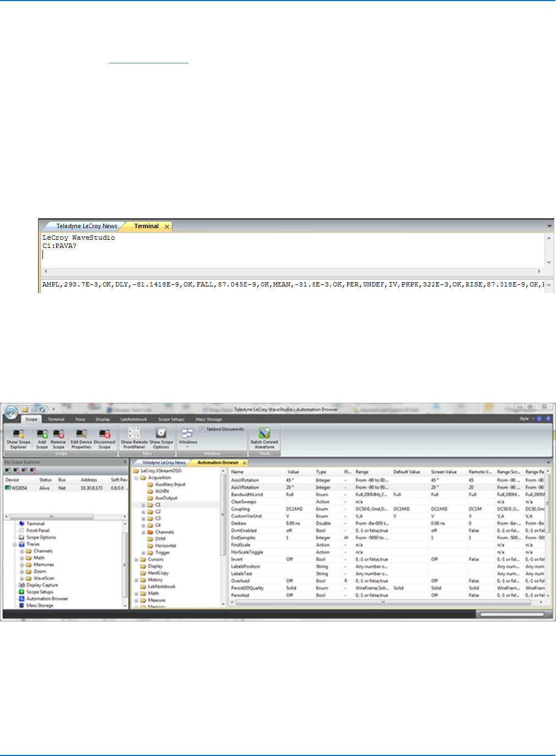Screen dimensions: 556x756
Task: Click first icon in My Scope Explorer toolbar
Action: coord(8,470)
